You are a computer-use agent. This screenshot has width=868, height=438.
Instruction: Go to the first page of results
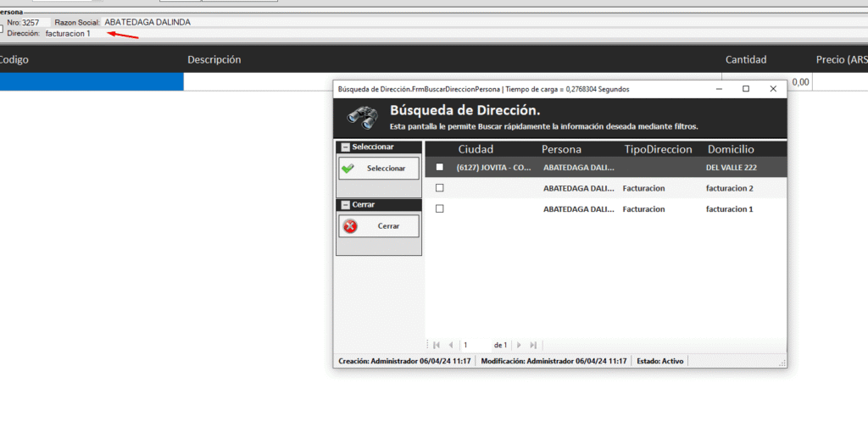(437, 345)
